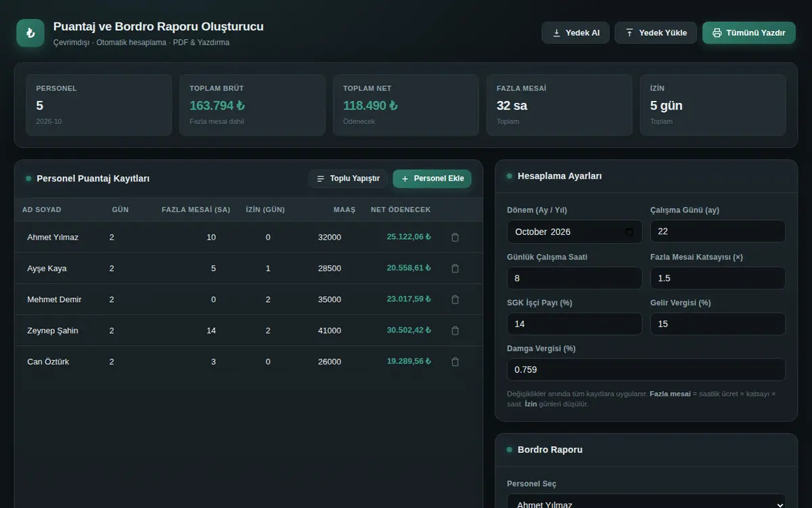Remove Can Öztürk with the trash icon
812x508 pixels.
(x=455, y=362)
